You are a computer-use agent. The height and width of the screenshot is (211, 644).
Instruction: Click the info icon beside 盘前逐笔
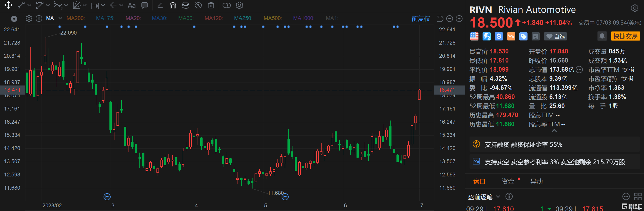[509, 196]
